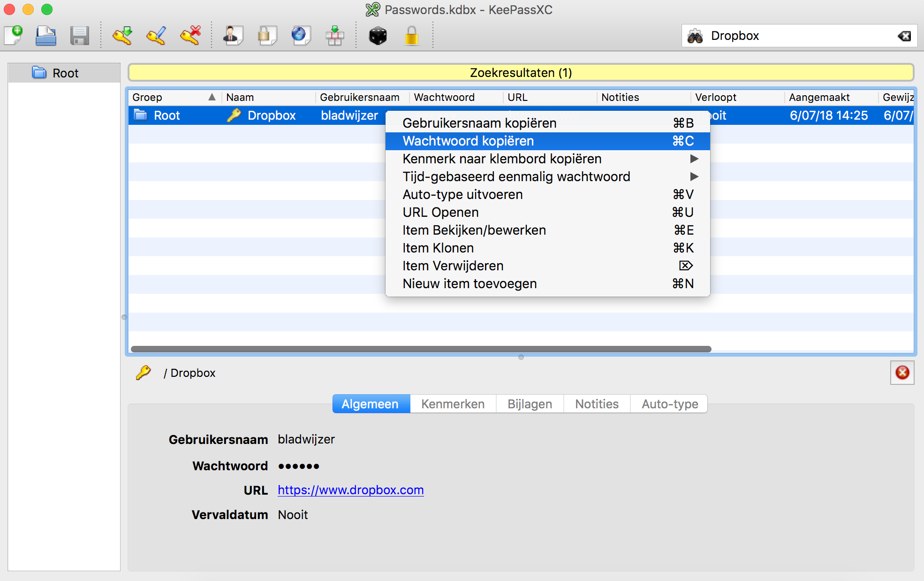Copy username with the person icon

click(x=232, y=35)
